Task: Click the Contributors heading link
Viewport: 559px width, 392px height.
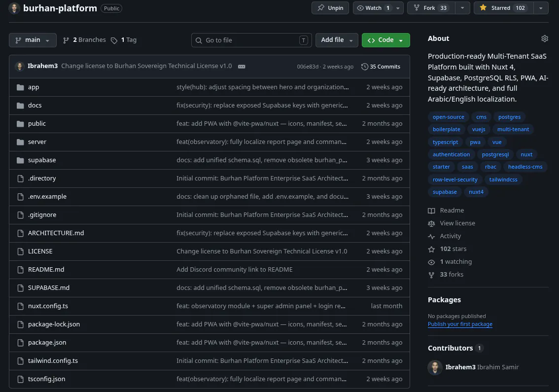Action: [x=450, y=348]
